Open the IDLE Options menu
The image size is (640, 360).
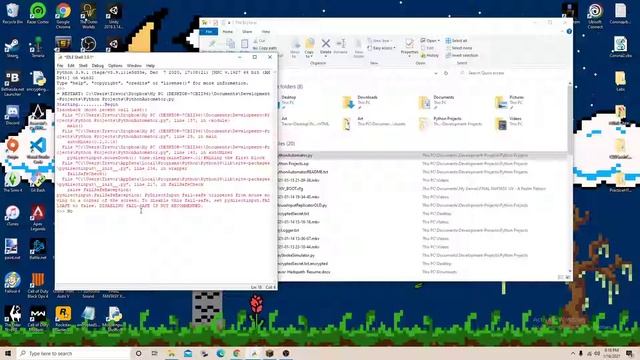click(115, 65)
